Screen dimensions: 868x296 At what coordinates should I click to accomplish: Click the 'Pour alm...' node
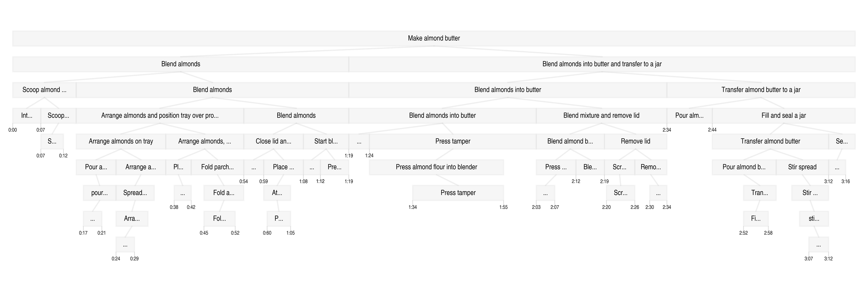pyautogui.click(x=689, y=115)
